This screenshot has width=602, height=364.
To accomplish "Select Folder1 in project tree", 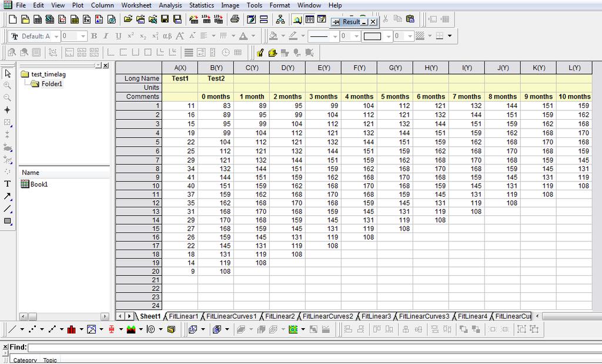I will [52, 83].
